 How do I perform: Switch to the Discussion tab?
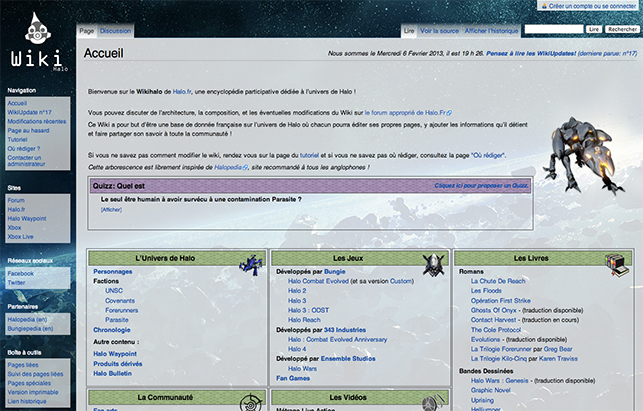(116, 31)
